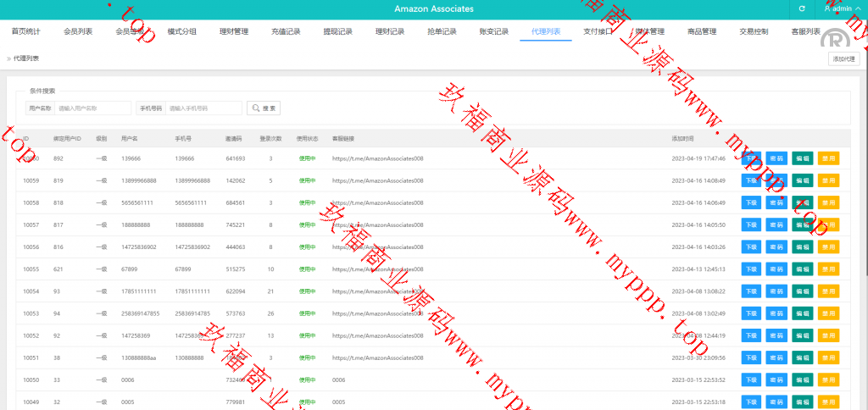
Task: Open the 商品管理 tab
Action: point(702,32)
